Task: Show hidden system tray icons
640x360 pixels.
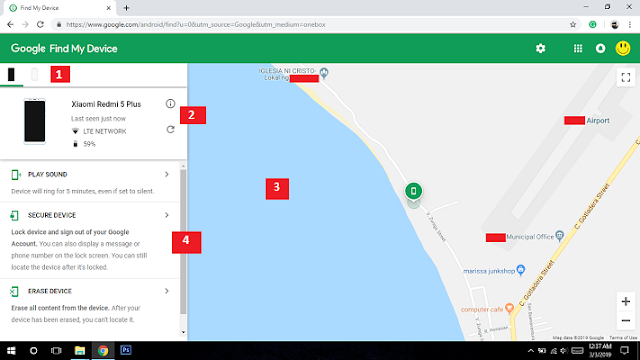Action: [530, 351]
